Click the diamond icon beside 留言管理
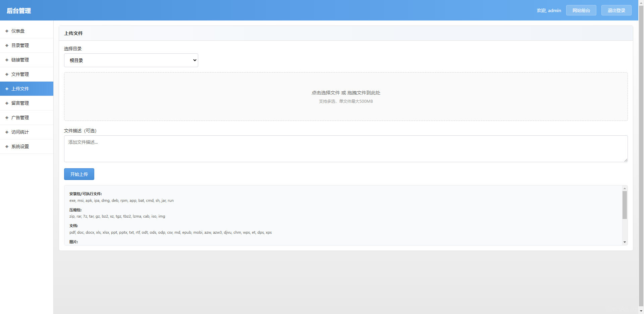Viewport: 644px width, 314px height. pyautogui.click(x=7, y=103)
